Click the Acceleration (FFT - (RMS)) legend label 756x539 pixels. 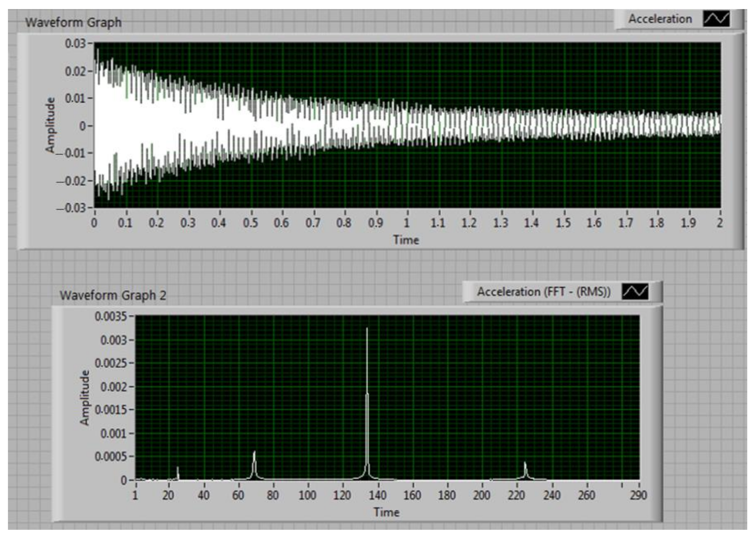click(543, 292)
